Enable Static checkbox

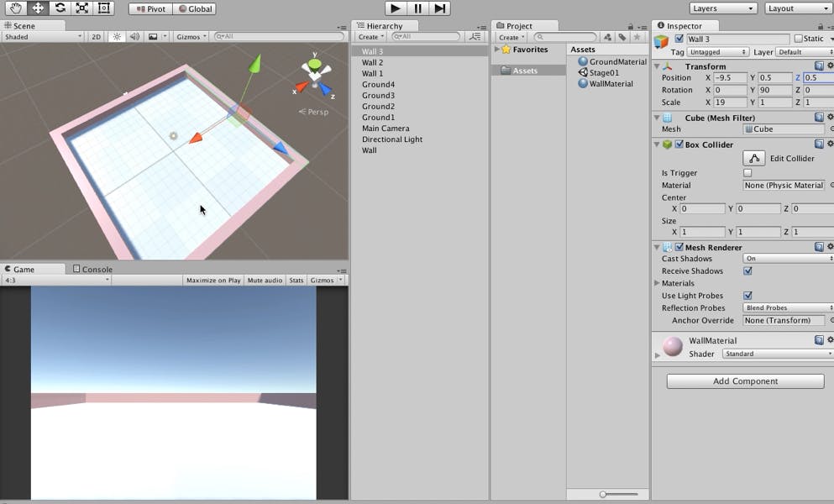coord(798,39)
